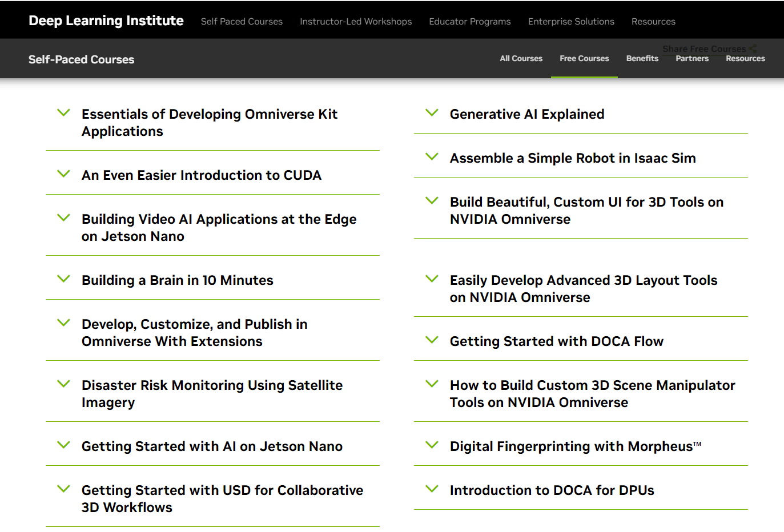Expand Assemble a Simple Robot chevron
The width and height of the screenshot is (784, 532).
[432, 156]
